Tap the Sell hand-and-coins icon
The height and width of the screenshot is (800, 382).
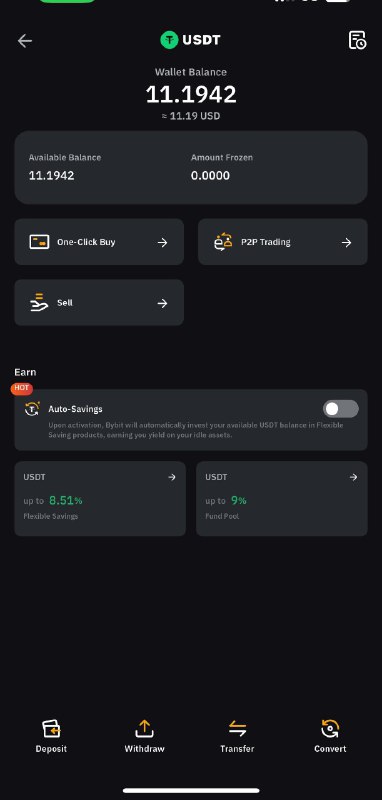[39, 303]
